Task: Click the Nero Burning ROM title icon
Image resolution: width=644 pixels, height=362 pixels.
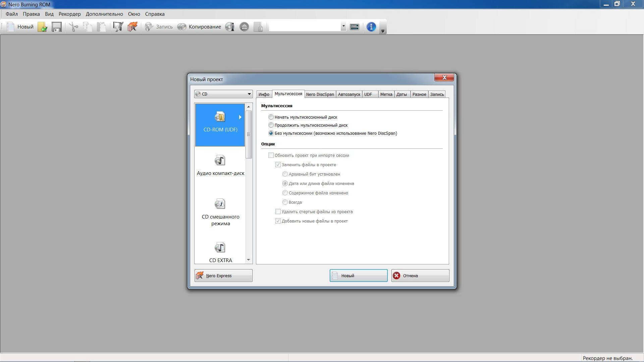Action: click(3, 4)
